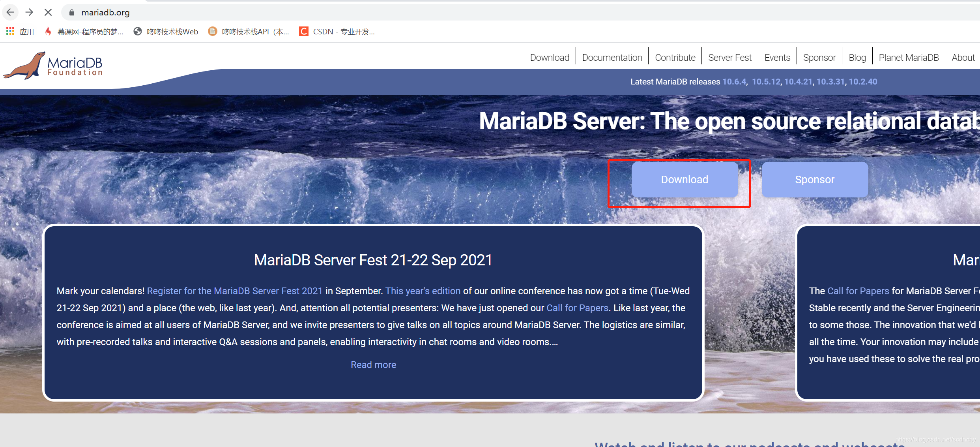Select Server Fest in the navigation menu

[x=729, y=58]
